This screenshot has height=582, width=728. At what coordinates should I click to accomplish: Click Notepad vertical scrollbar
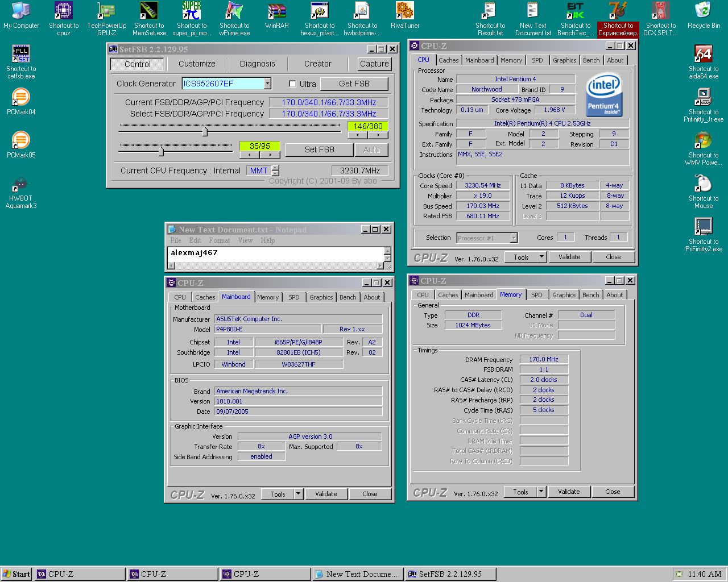point(387,255)
